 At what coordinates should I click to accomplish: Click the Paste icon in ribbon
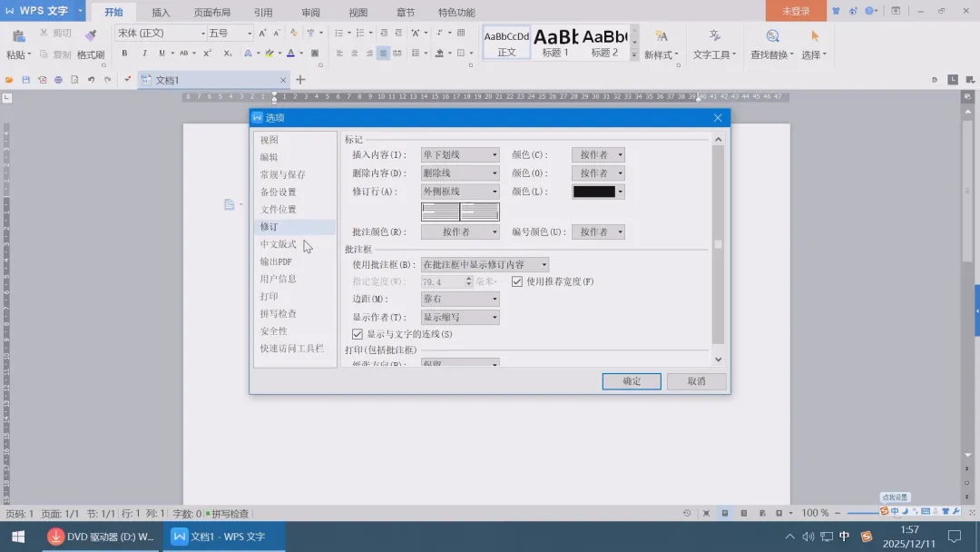tap(18, 36)
